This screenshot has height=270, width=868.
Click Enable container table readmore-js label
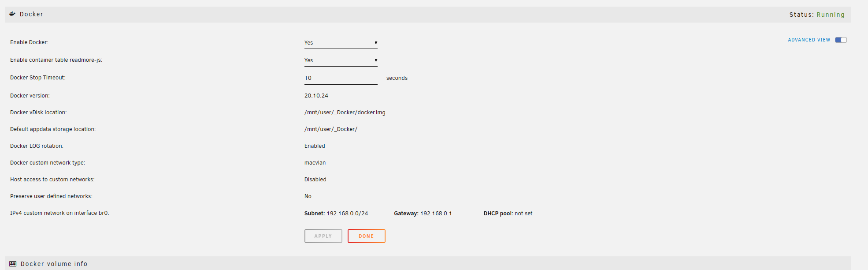click(56, 60)
